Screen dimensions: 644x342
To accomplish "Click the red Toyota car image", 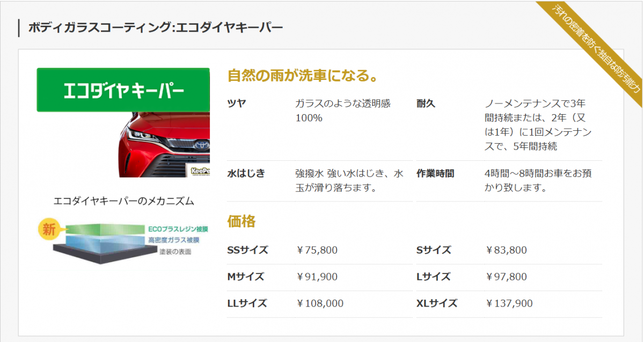I will 164,146.
